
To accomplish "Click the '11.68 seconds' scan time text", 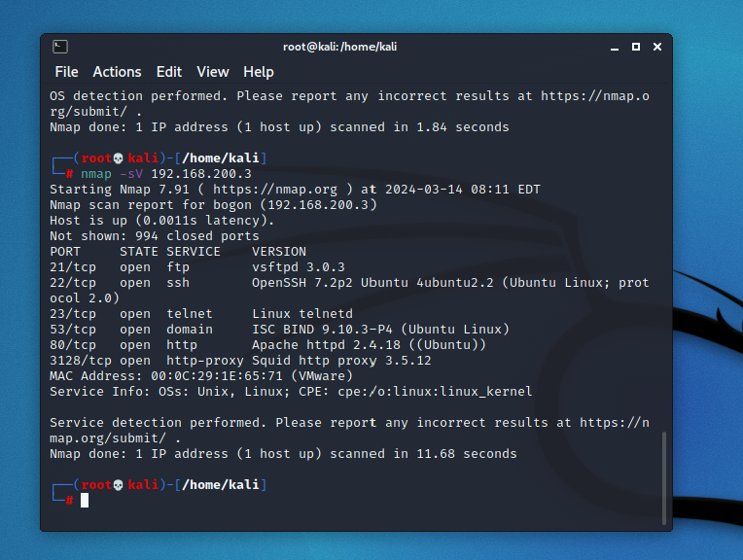I will coord(467,454).
